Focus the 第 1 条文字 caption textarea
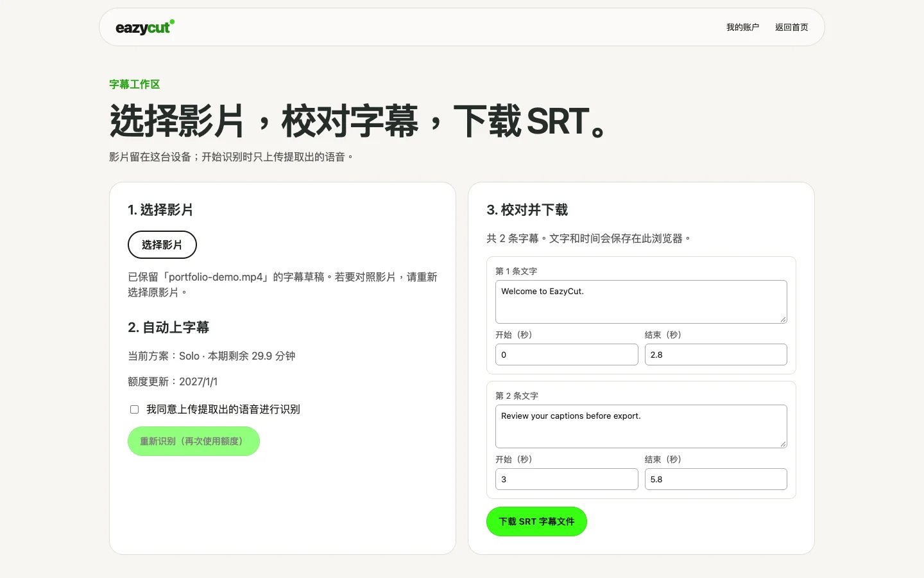This screenshot has height=578, width=924. pyautogui.click(x=641, y=302)
